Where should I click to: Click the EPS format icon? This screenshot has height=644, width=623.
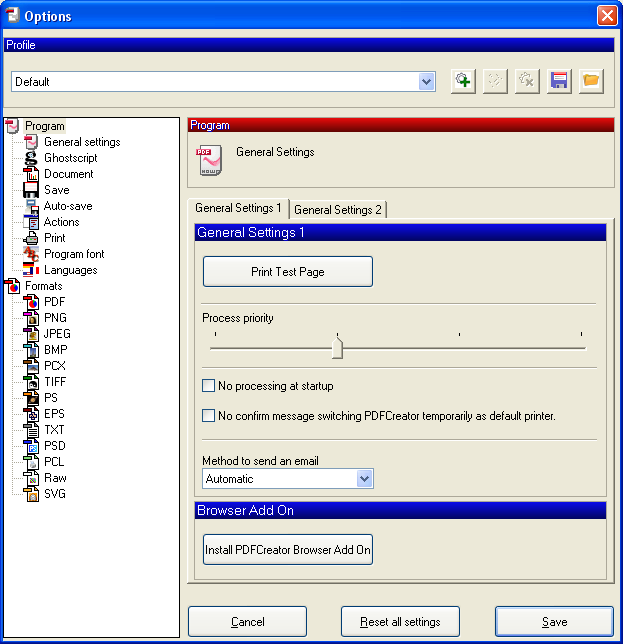(x=31, y=414)
